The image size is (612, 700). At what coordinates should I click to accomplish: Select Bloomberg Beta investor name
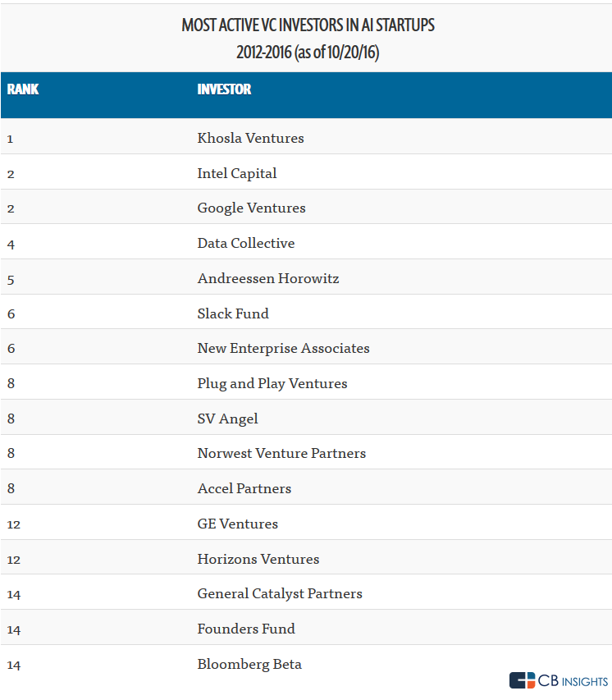(249, 664)
